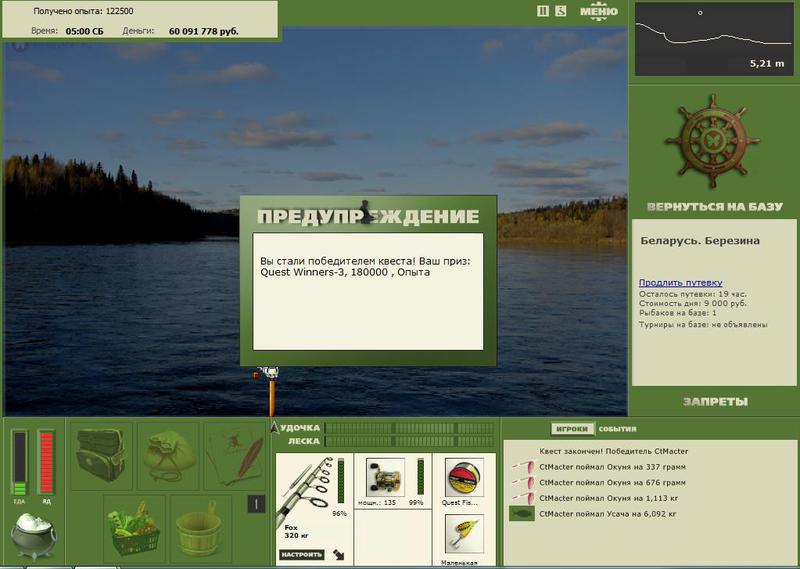800x569 pixels.
Task: Click the diagonal arrow next to НАСТРОИТЬ
Action: [x=338, y=554]
